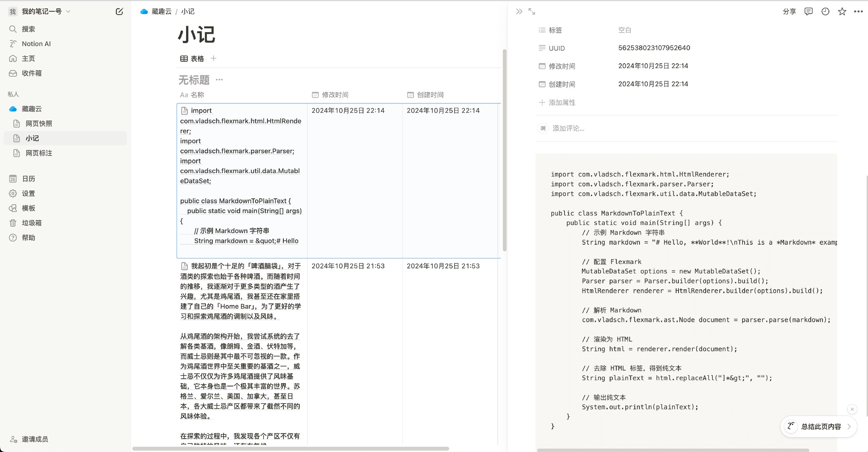Click the table horizontal scrollbar

(x=291, y=449)
